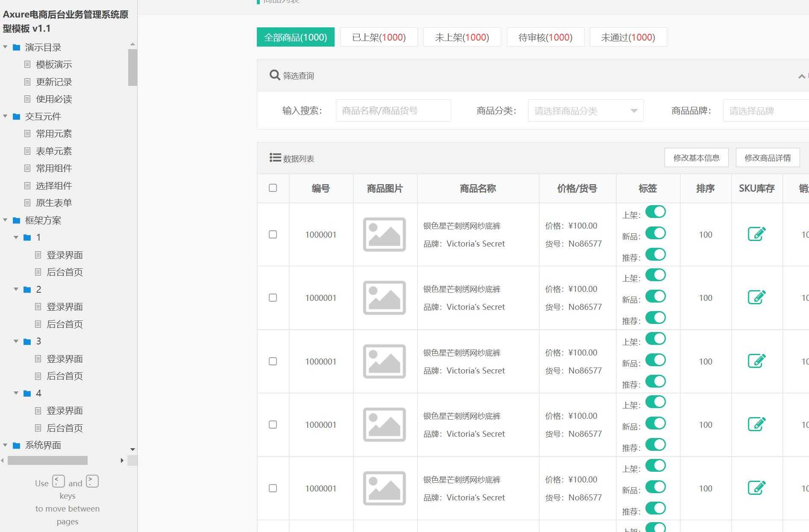
Task: Collapse the 演示目录 tree section
Action: click(5, 47)
